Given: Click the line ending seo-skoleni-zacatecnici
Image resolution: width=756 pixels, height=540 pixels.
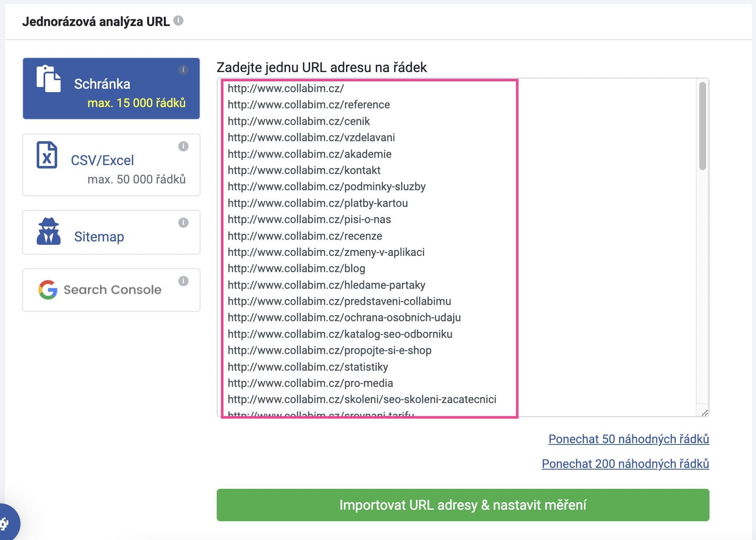Looking at the screenshot, I should tap(362, 399).
